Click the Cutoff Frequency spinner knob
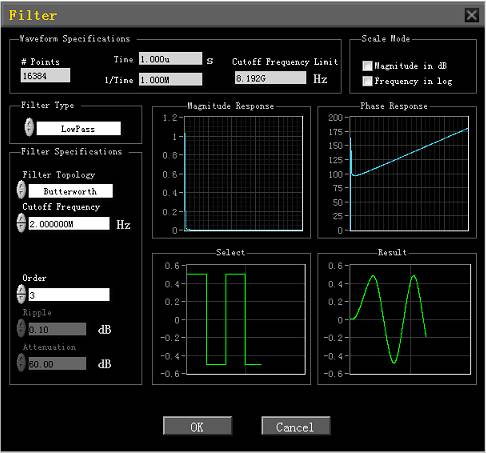Viewport: 486px width, 453px height. (x=21, y=223)
